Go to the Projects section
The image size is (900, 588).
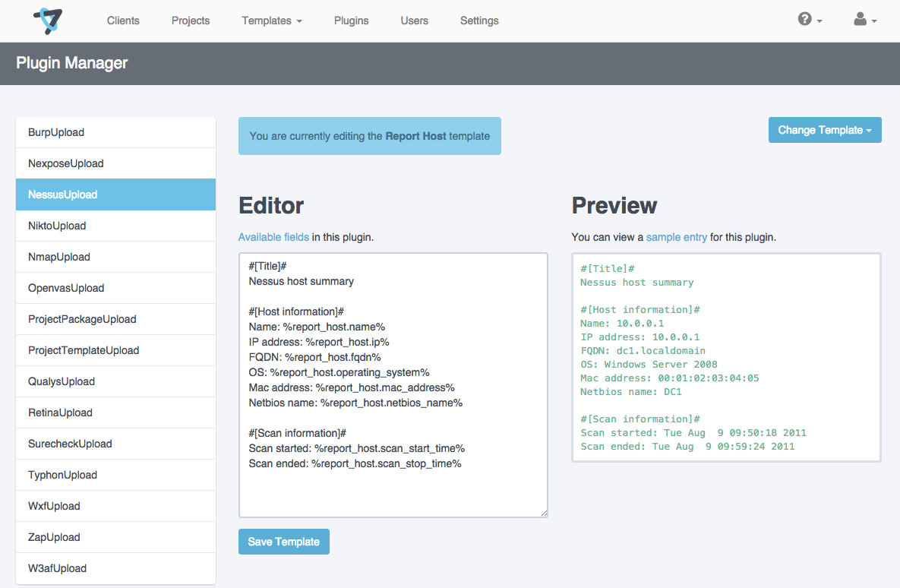191,21
